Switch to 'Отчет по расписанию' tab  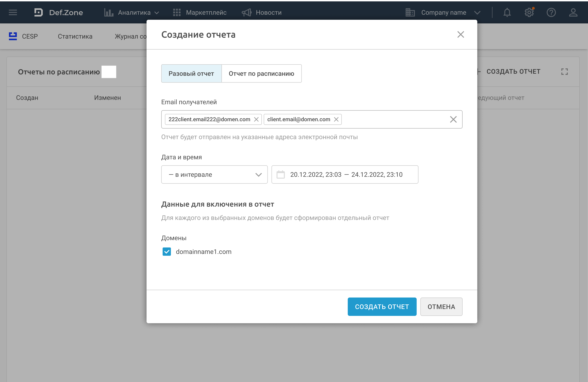coord(261,74)
